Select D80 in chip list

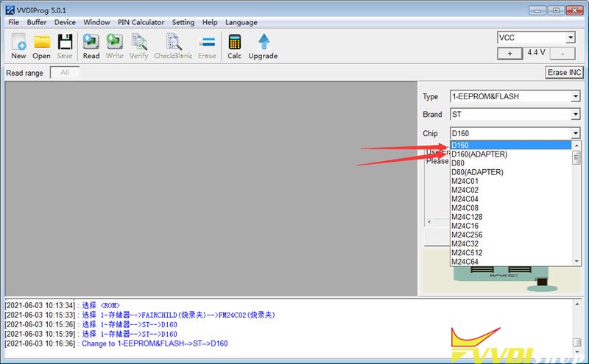pyautogui.click(x=511, y=163)
